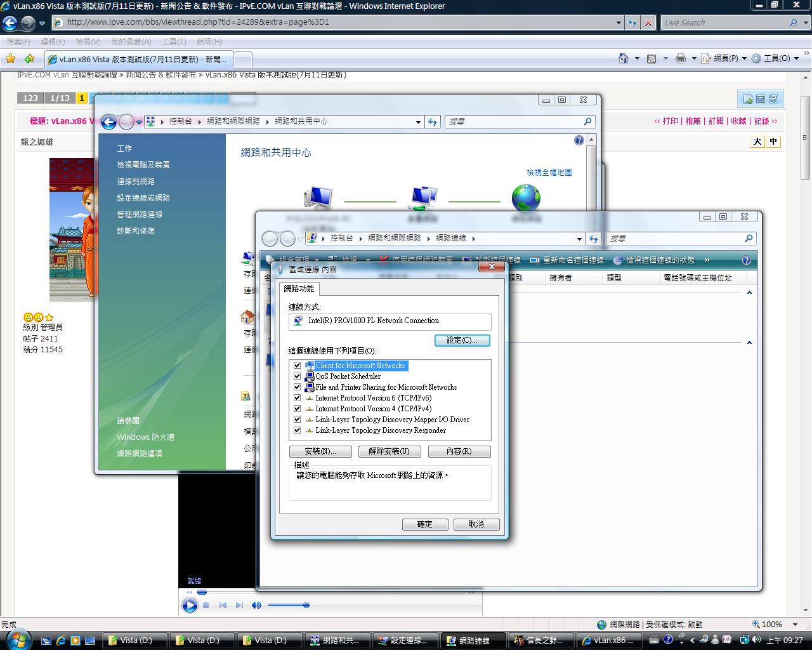Click the media player play button
Viewport: 812px width, 650px height.
(189, 606)
